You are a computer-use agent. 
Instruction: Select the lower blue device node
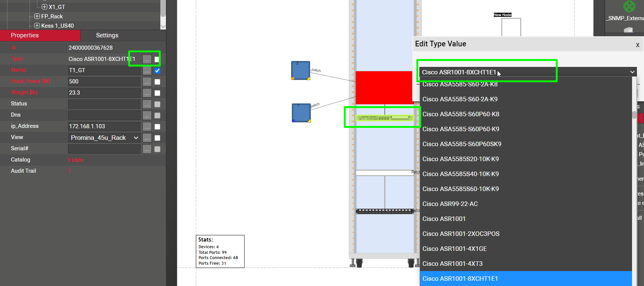[301, 113]
